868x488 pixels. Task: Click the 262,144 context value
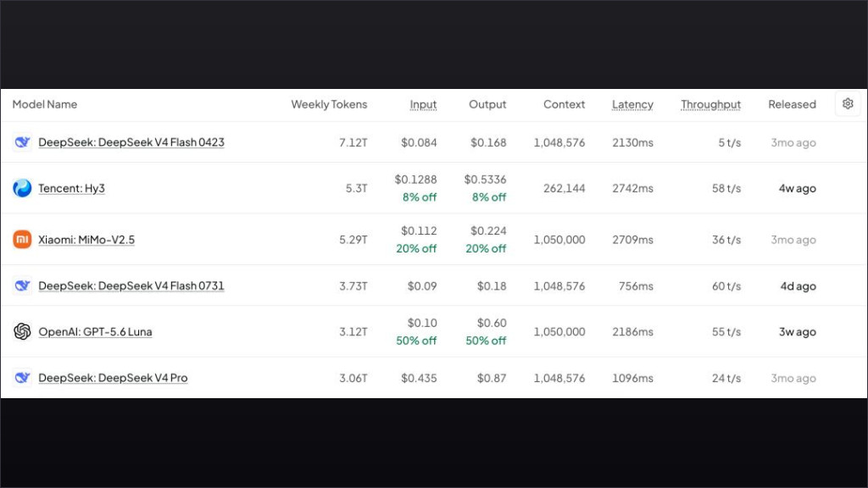coord(564,188)
